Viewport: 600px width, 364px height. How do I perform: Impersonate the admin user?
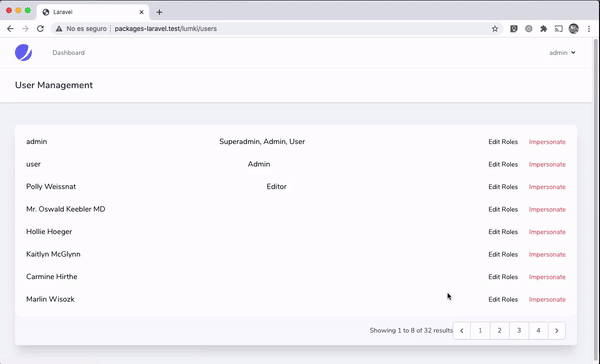(x=547, y=142)
